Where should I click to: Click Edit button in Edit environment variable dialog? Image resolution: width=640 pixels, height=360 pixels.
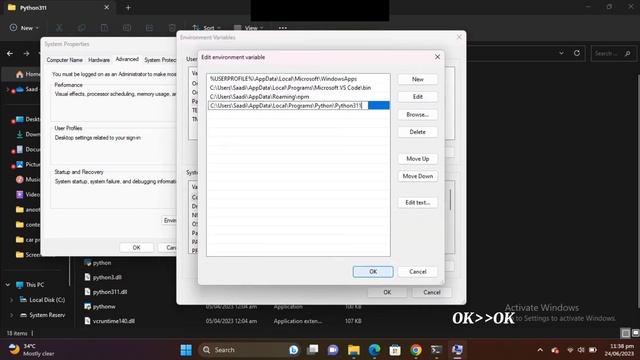417,97
